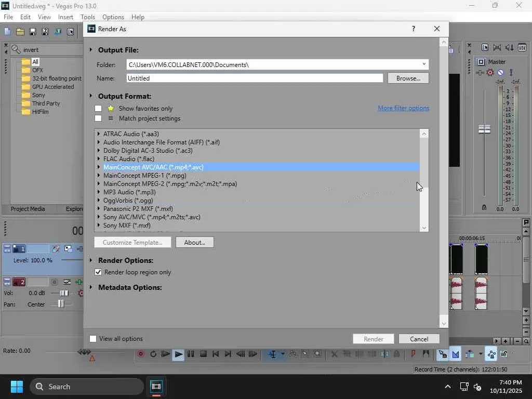Toggle Arm for Record on audio track 2
This screenshot has width=532, height=399.
54,282
